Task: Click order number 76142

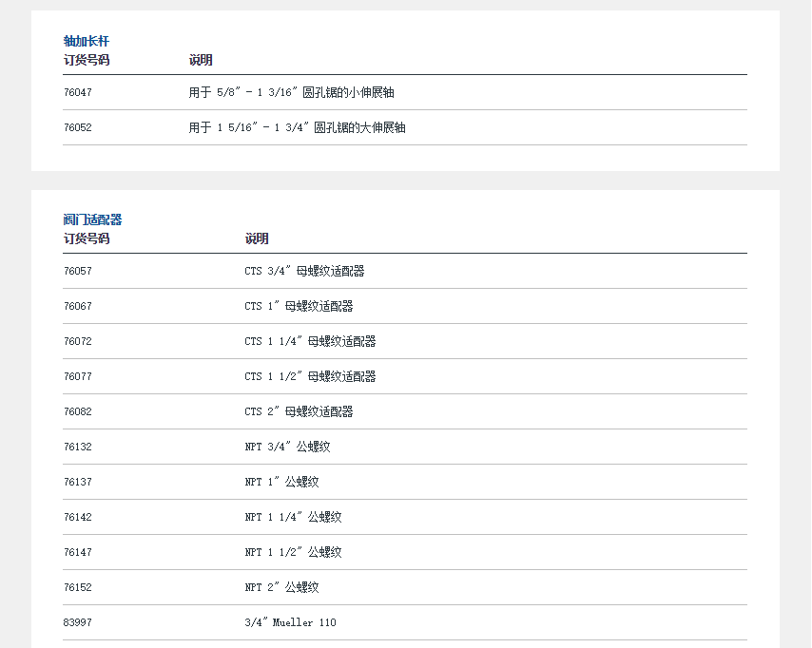Action: click(x=78, y=518)
